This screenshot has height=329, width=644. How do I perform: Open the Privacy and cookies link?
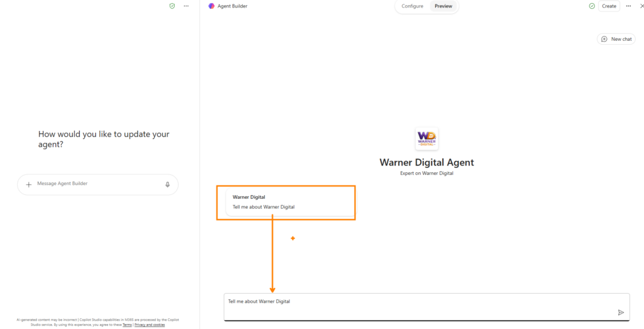click(150, 325)
